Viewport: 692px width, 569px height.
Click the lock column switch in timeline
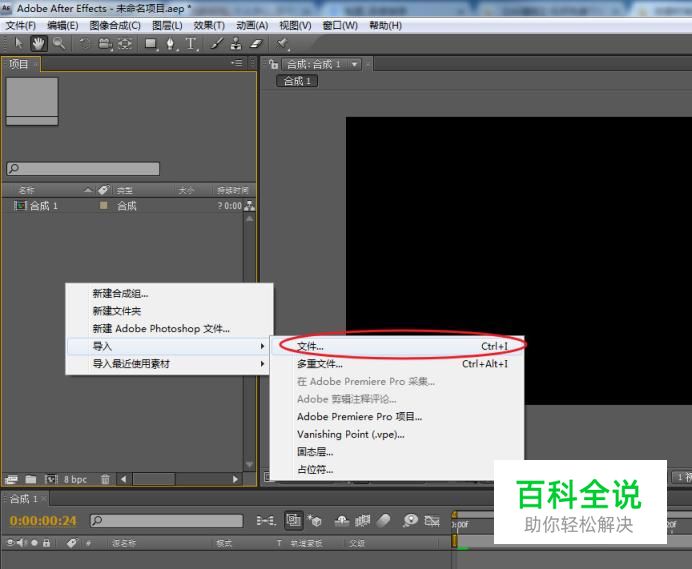point(46,543)
